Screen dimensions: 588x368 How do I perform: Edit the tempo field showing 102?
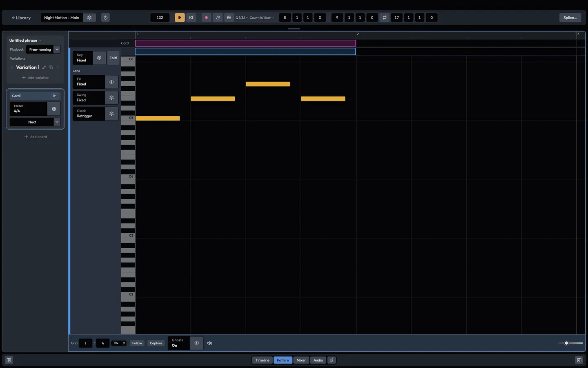(x=160, y=18)
